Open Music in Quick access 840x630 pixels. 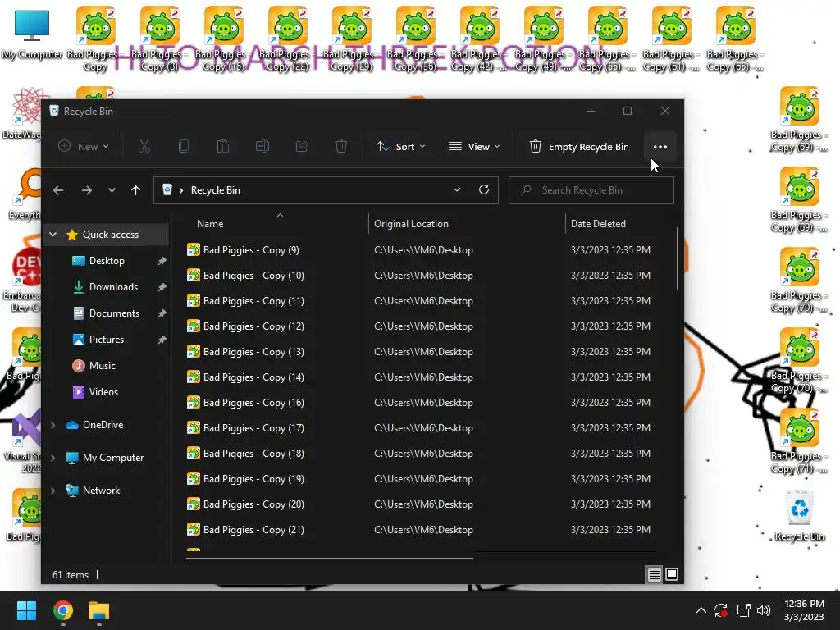pyautogui.click(x=102, y=366)
